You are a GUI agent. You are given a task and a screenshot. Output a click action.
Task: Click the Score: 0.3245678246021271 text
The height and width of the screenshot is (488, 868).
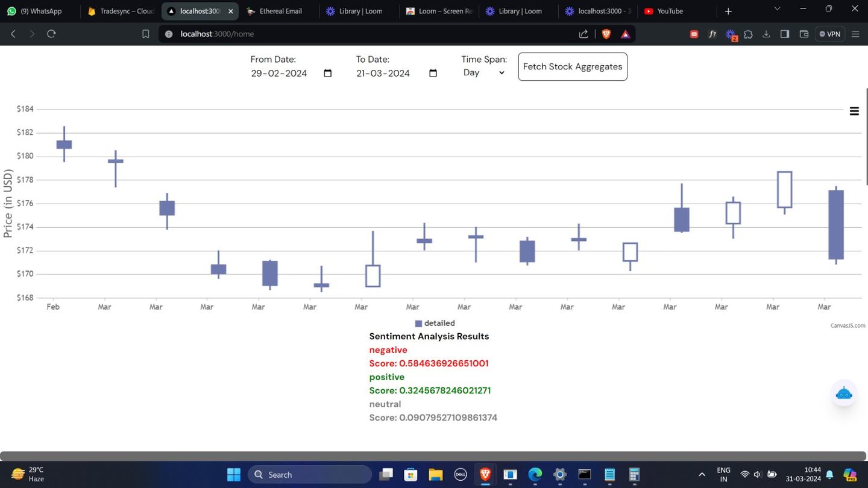[x=430, y=390]
